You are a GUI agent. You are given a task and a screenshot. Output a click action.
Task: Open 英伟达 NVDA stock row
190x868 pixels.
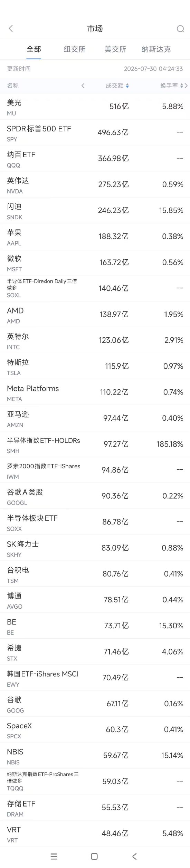pyautogui.click(x=95, y=184)
